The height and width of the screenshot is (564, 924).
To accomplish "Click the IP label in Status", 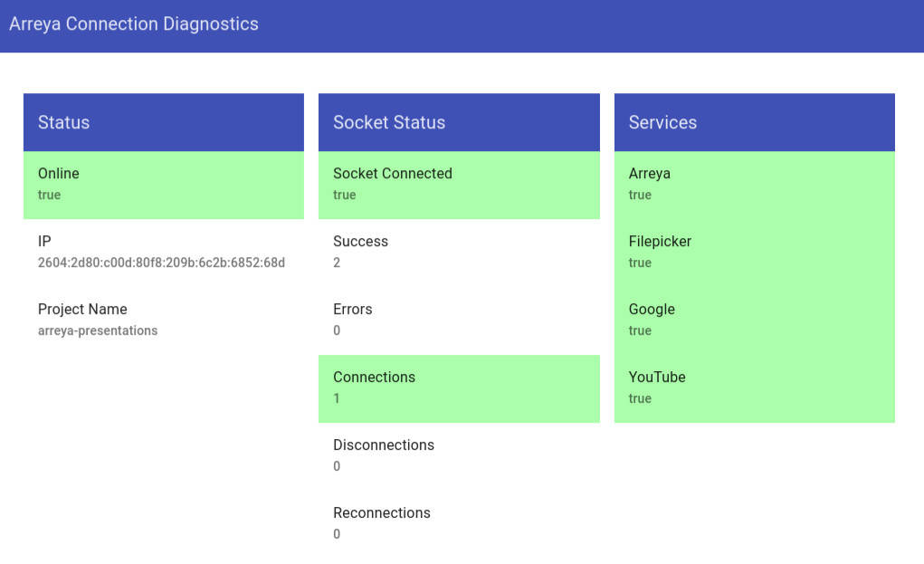I will pyautogui.click(x=44, y=242).
